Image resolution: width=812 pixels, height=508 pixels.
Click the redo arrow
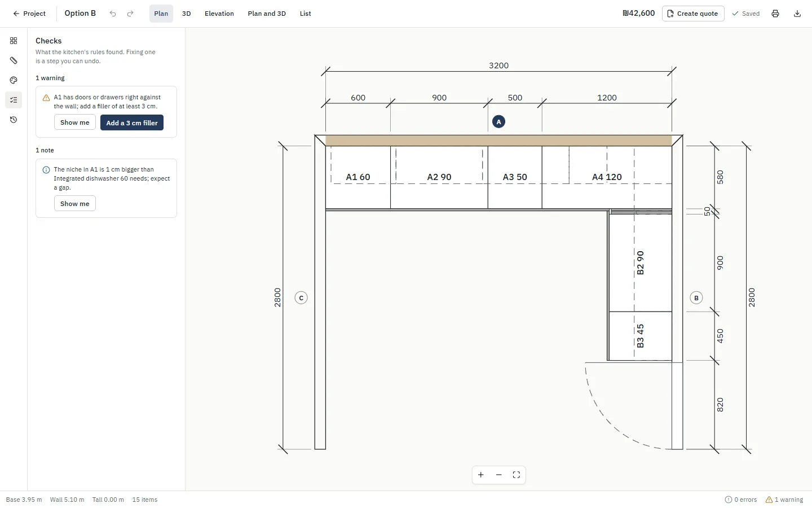coord(130,14)
